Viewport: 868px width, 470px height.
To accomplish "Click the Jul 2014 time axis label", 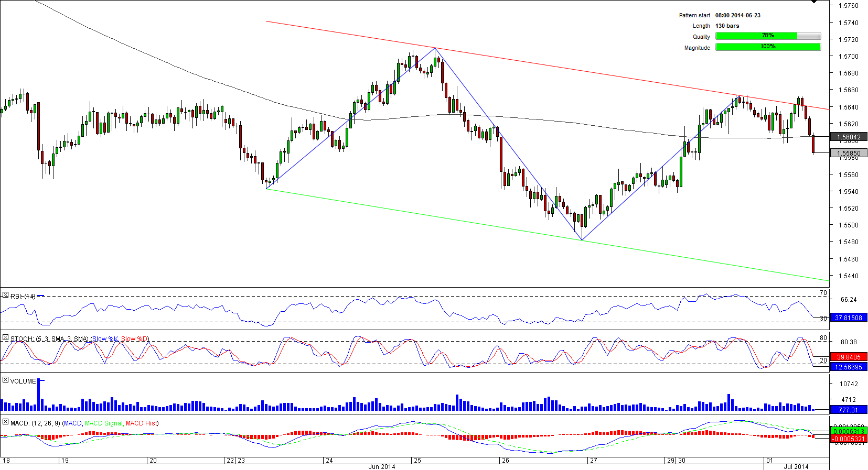I will point(796,466).
